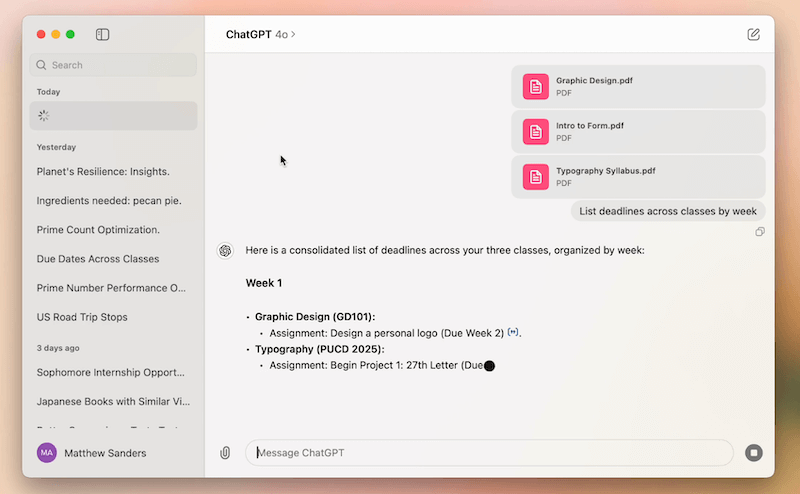
Task: Click the '3 days ago' section label
Action: tap(58, 348)
